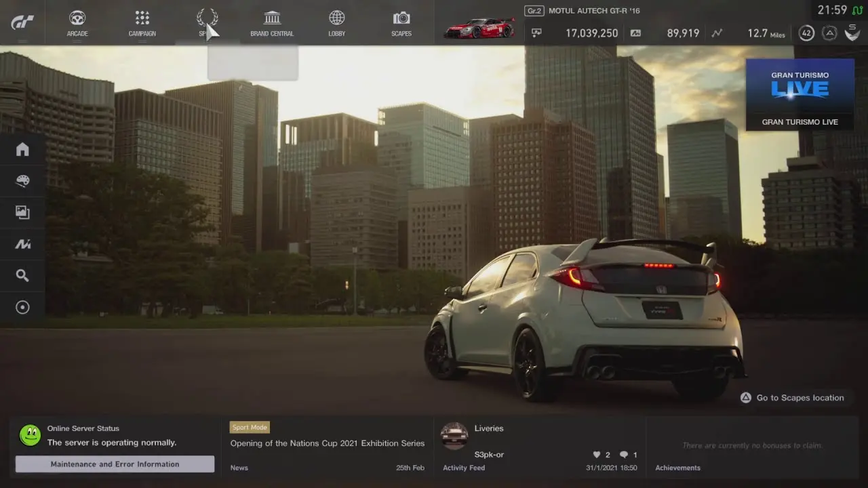The height and width of the screenshot is (488, 868).
Task: Click the distance graph icon beside 12.7 Miles
Action: pos(717,33)
